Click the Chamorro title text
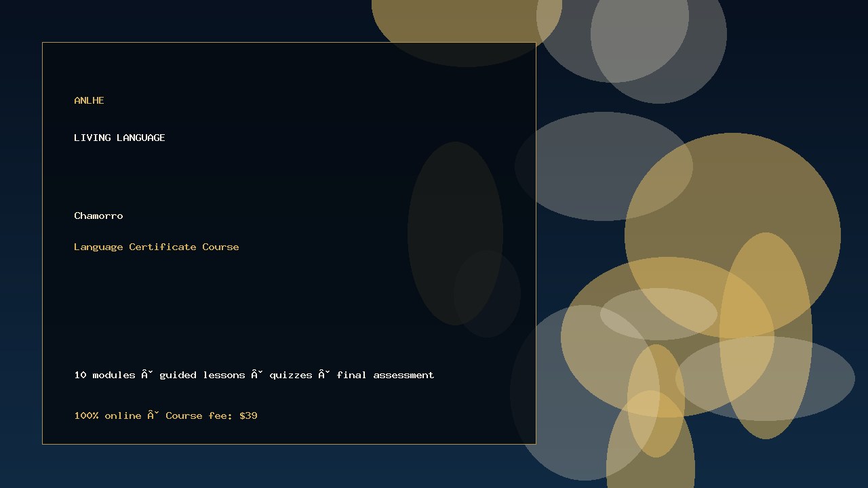The height and width of the screenshot is (488, 868). 98,216
